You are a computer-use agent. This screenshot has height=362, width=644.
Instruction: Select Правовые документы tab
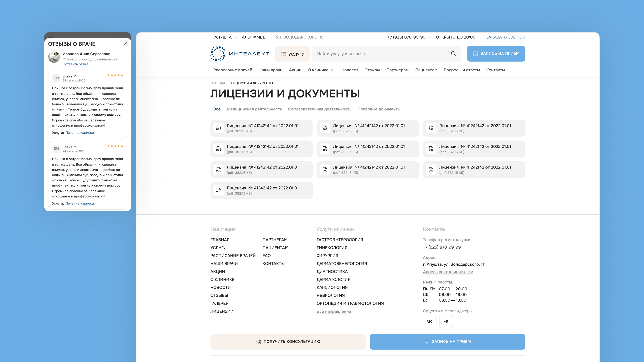[x=379, y=109]
